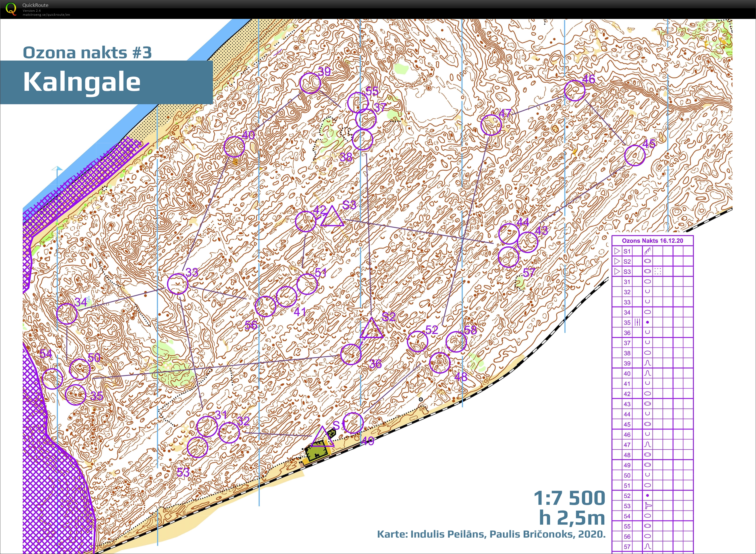Click control circle 48 on the map
This screenshot has height=554, width=756.
coord(439,363)
